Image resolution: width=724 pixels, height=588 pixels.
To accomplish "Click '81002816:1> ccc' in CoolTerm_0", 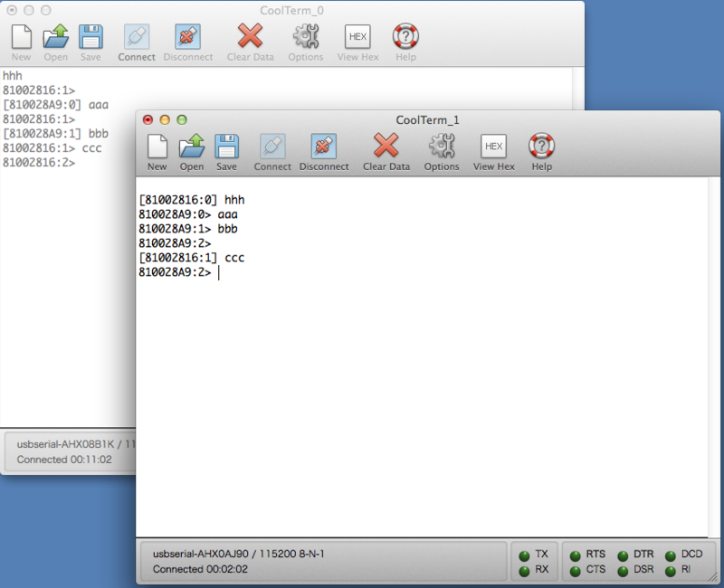I will pyautogui.click(x=52, y=148).
